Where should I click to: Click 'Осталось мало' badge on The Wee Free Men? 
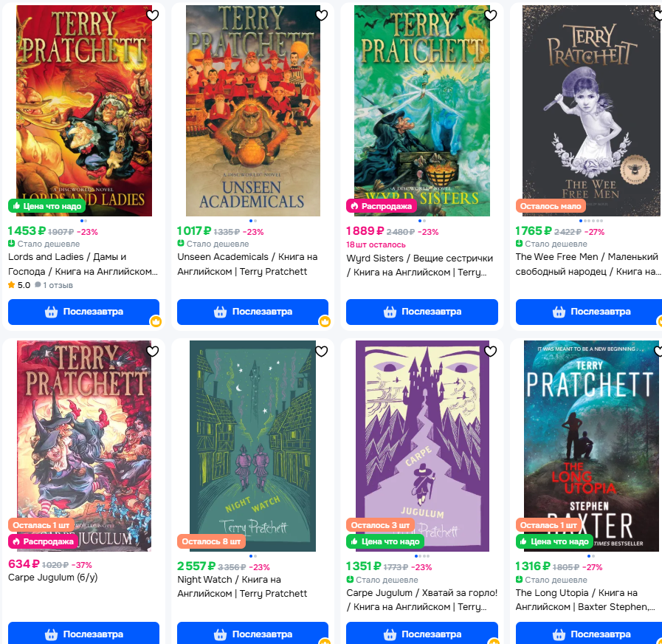pyautogui.click(x=551, y=206)
